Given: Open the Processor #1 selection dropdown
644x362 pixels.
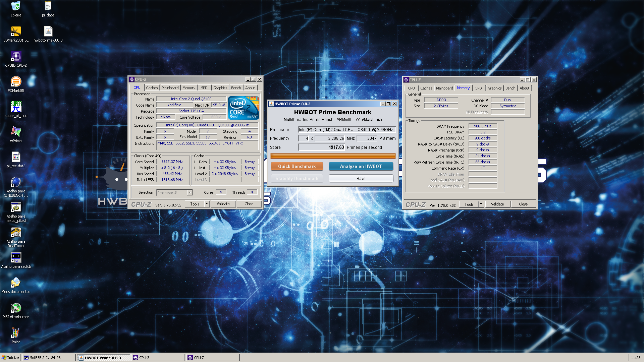Looking at the screenshot, I should (x=174, y=192).
